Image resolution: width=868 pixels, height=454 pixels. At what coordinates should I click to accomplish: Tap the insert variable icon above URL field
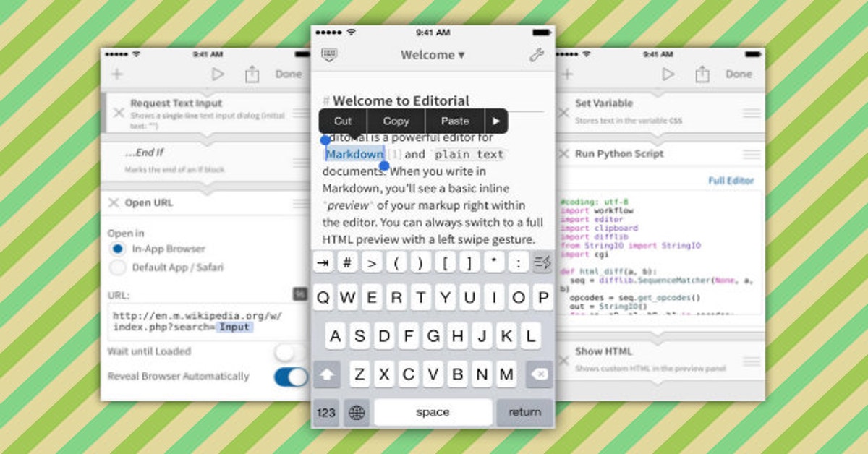point(300,294)
